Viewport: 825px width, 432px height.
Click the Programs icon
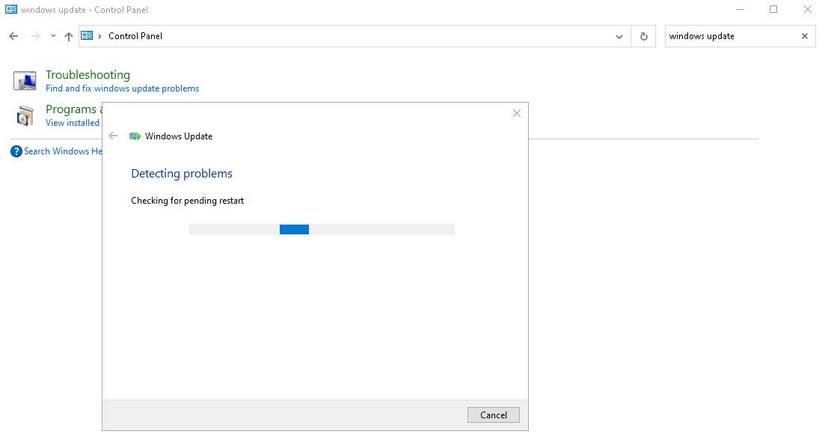(x=25, y=115)
